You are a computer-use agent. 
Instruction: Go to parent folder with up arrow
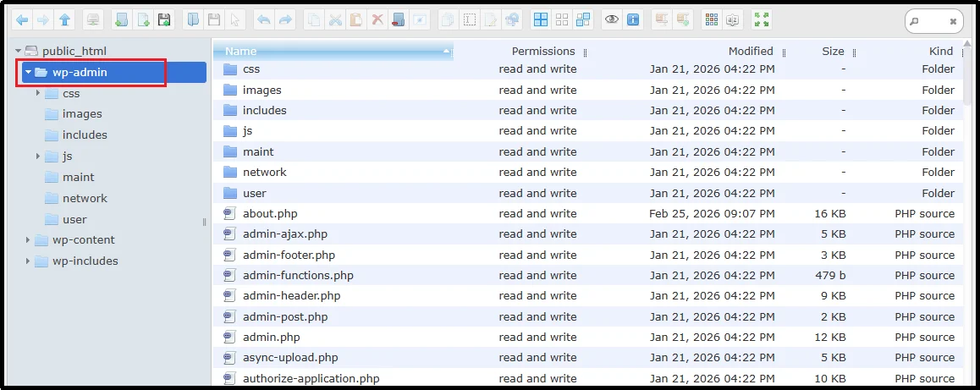pos(64,20)
